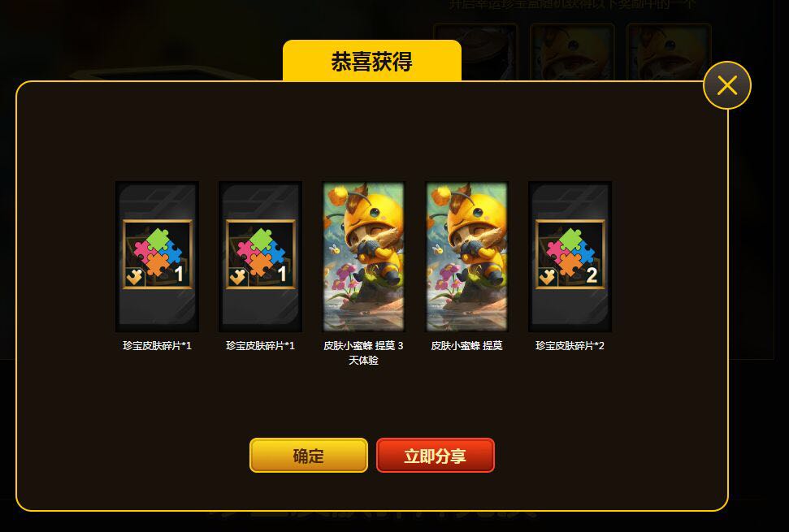Click the 珍宝皮肤碎片*2 text label
This screenshot has width=789, height=532.
(570, 345)
